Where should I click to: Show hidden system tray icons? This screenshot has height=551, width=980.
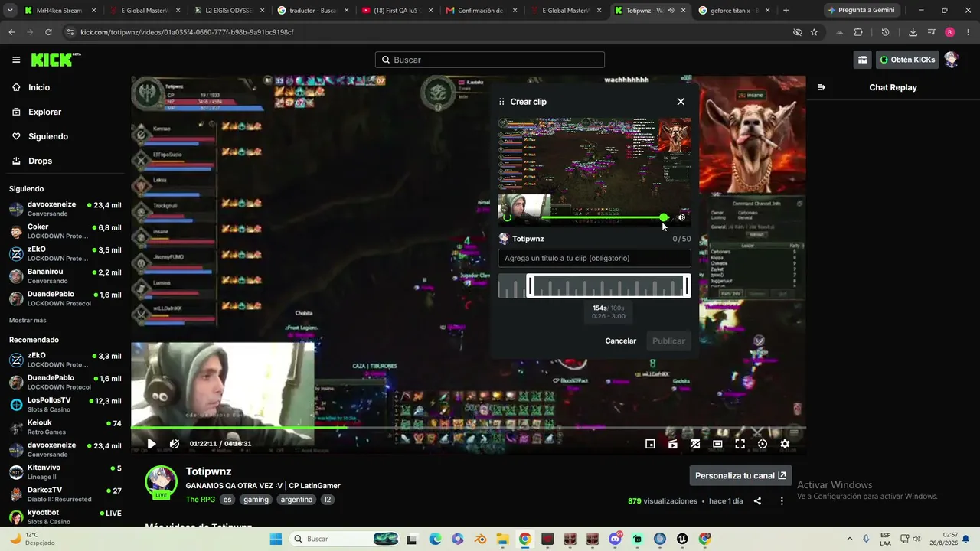(x=850, y=539)
